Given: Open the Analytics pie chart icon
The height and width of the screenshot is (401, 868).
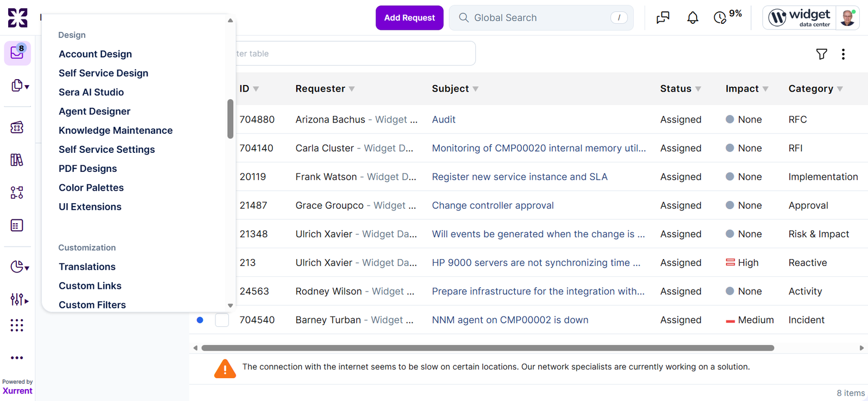Looking at the screenshot, I should coord(20,267).
